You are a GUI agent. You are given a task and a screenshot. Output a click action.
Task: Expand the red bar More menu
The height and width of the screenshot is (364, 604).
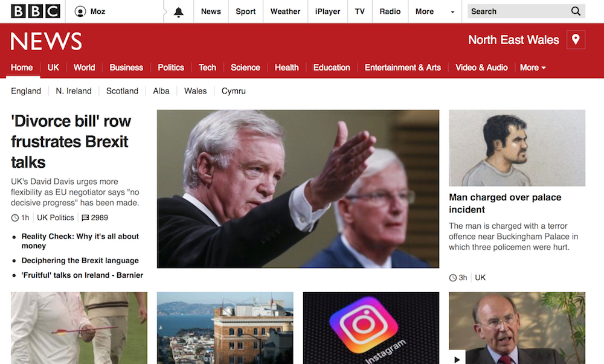click(x=533, y=68)
